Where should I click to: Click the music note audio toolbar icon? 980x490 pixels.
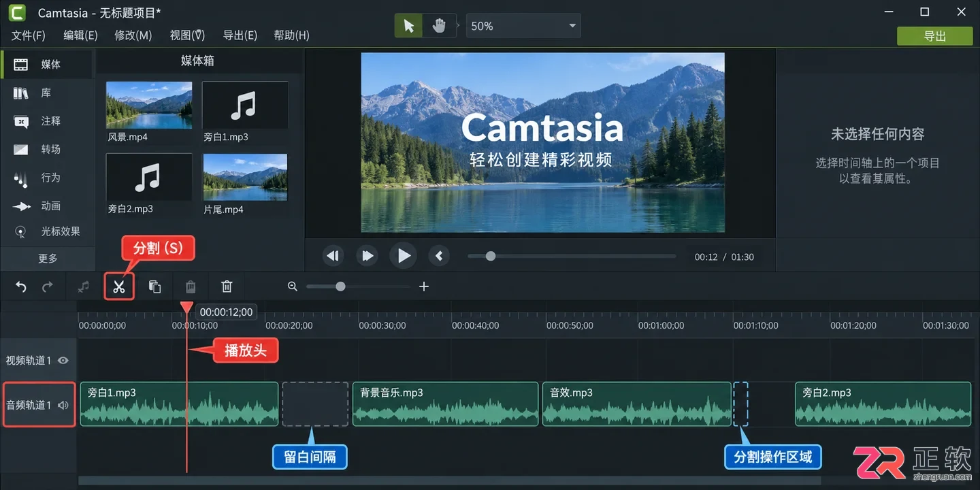coord(83,287)
